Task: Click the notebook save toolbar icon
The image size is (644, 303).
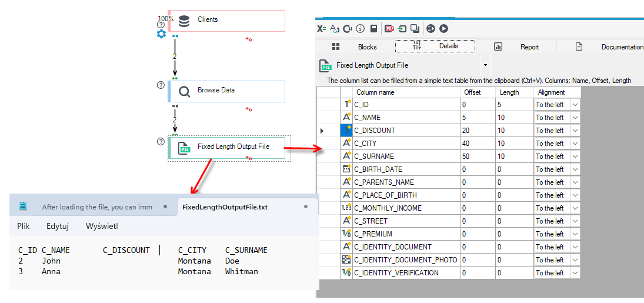Action: click(x=373, y=28)
